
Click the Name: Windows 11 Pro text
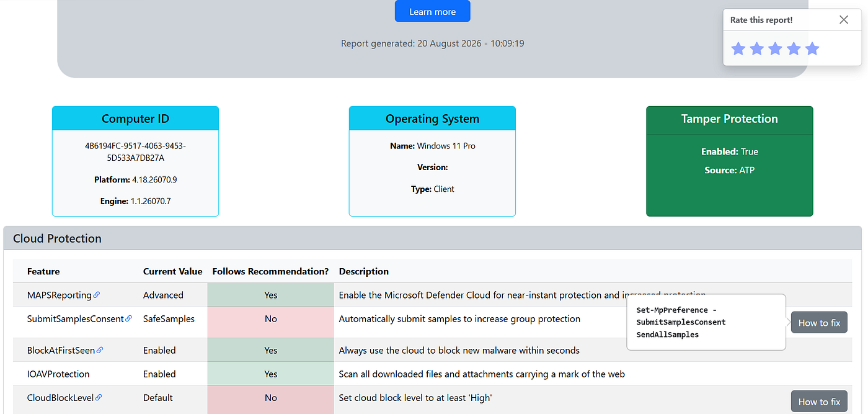(x=433, y=146)
